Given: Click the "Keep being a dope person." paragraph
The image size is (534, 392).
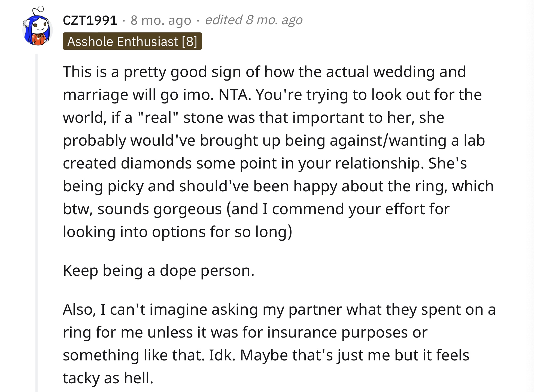Looking at the screenshot, I should 159,271.
